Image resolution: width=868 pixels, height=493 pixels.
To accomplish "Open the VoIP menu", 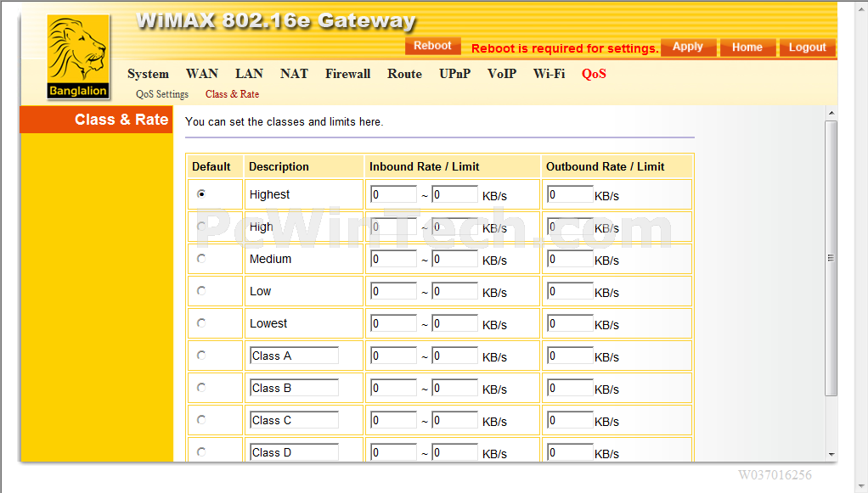I will click(502, 74).
